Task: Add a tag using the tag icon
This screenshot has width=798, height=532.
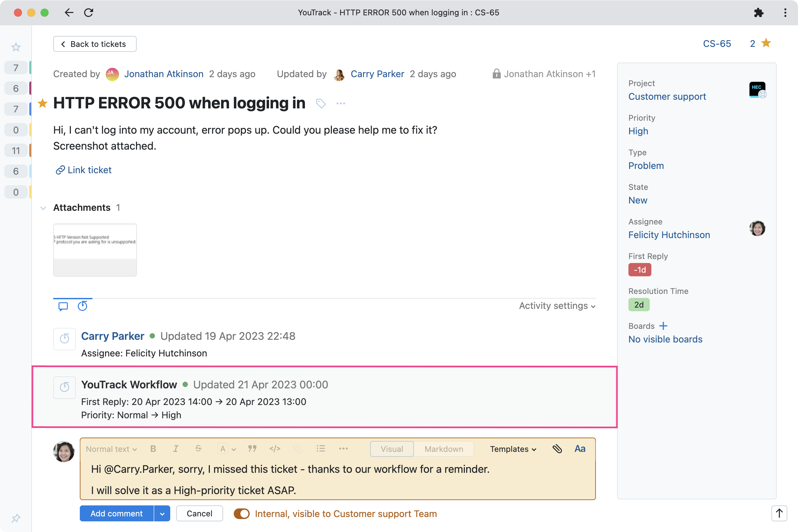Action: (x=321, y=103)
